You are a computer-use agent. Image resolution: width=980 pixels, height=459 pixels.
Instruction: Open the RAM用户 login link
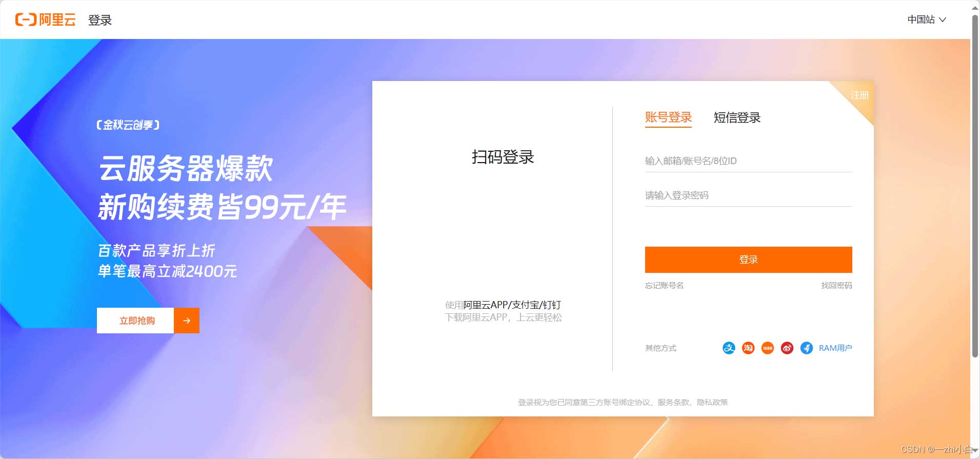click(835, 348)
